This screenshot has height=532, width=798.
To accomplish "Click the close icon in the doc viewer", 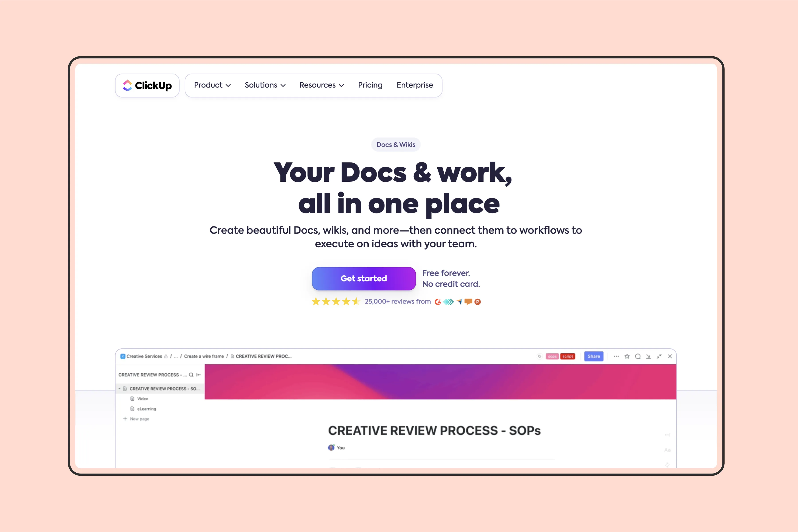I will pos(670,356).
